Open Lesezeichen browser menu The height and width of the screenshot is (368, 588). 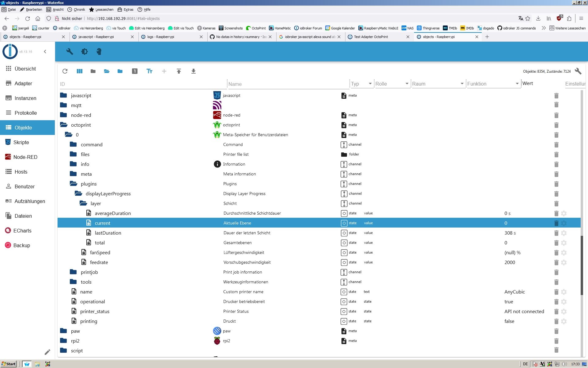[x=101, y=10]
